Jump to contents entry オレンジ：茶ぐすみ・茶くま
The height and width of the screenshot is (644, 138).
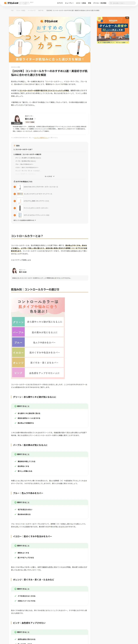(27, 171)
